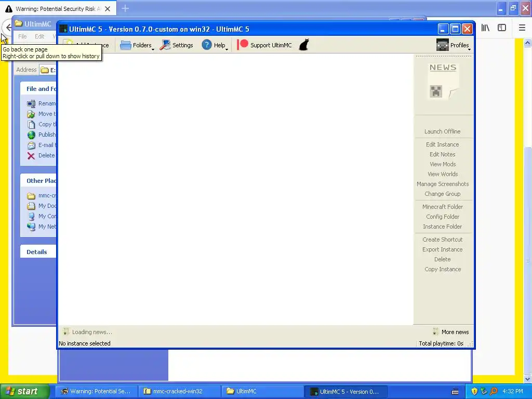Expand the Details section in Explorer
Image resolution: width=532 pixels, height=399 pixels.
[38, 252]
